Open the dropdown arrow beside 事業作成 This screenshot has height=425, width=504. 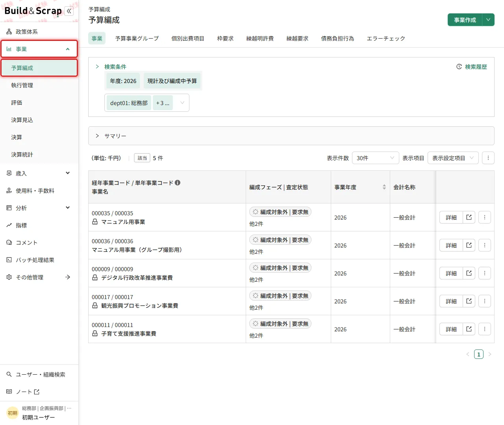pyautogui.click(x=488, y=20)
